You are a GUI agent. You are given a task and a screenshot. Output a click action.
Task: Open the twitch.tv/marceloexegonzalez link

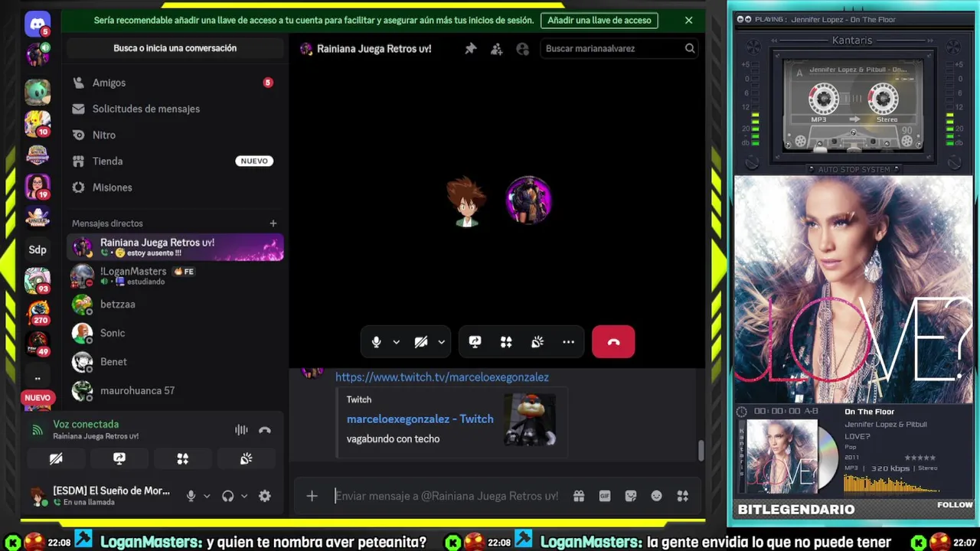pos(442,377)
